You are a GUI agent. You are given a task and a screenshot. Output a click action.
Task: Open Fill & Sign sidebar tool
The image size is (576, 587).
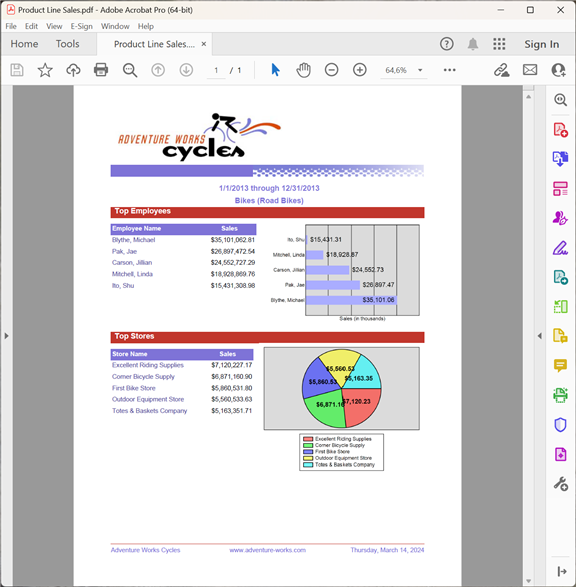tap(560, 248)
